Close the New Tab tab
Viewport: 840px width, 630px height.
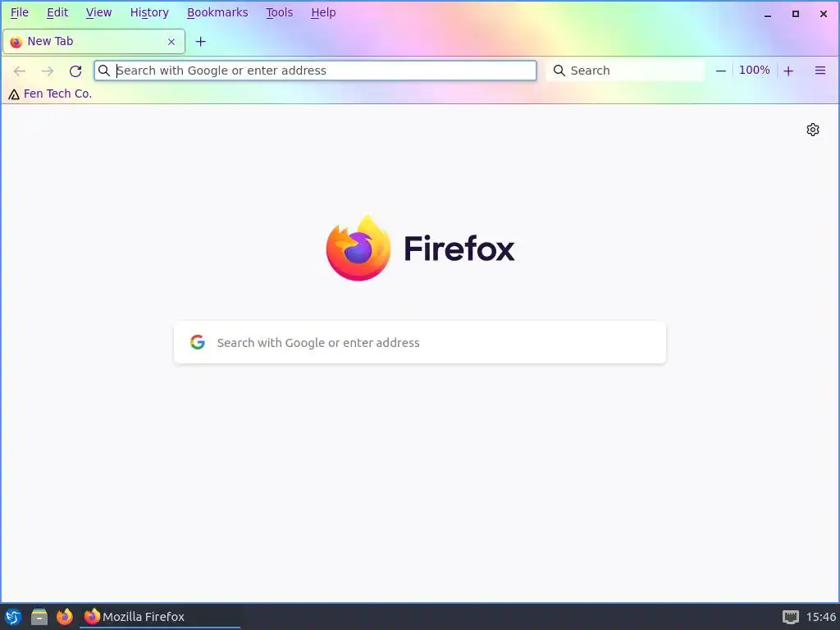(171, 42)
